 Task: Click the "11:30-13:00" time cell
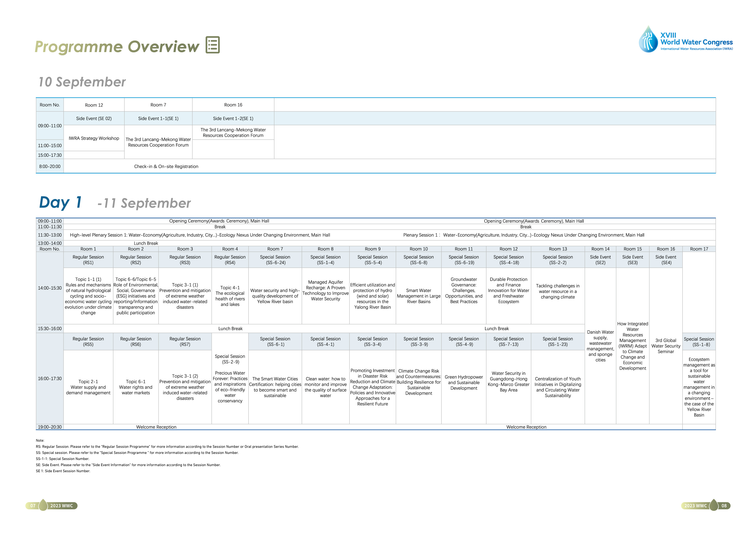coord(50,235)
